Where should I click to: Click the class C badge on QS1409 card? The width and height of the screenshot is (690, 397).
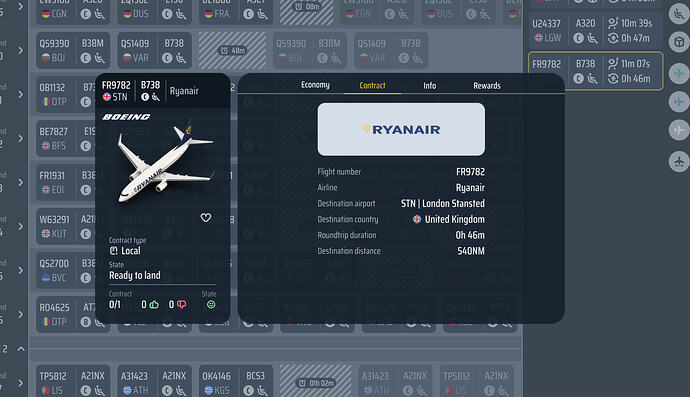point(167,58)
